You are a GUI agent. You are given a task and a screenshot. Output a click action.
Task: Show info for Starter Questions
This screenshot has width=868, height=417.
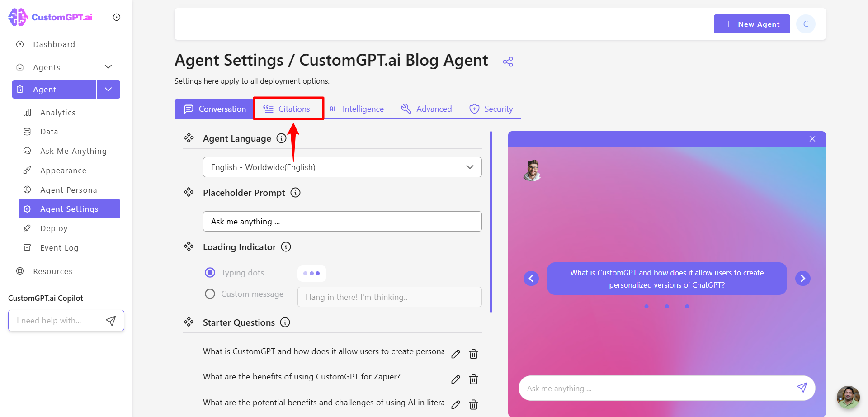[285, 322]
